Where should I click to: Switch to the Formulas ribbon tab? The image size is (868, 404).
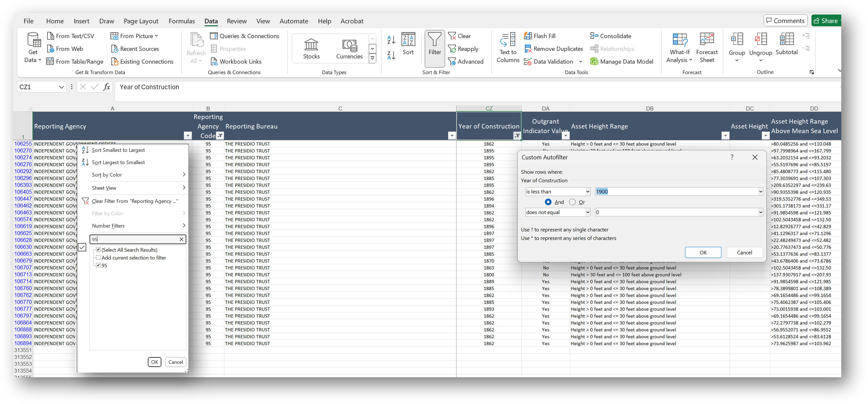182,21
